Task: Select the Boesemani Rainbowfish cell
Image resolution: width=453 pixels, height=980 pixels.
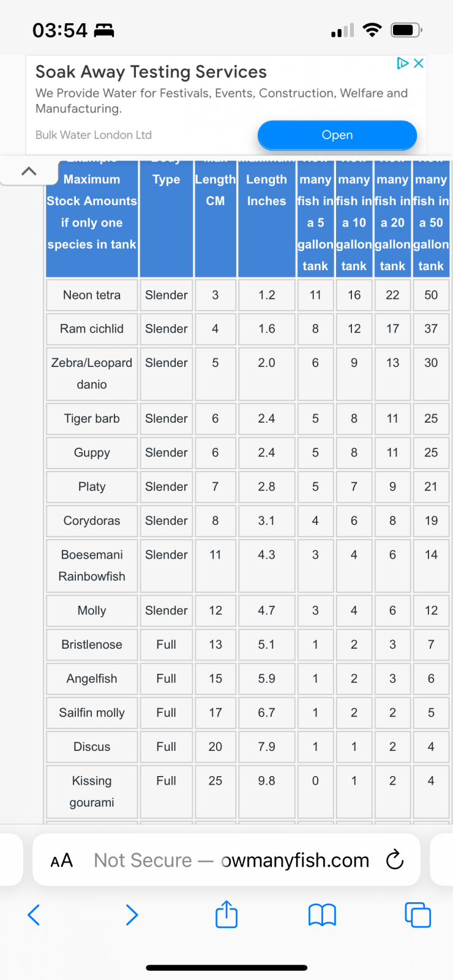Action: point(92,565)
